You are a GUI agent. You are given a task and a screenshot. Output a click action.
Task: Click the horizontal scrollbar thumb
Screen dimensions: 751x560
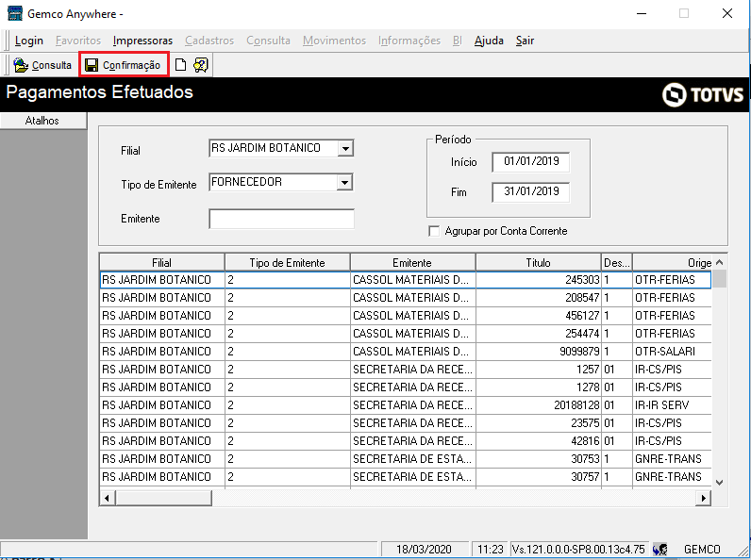(163, 499)
